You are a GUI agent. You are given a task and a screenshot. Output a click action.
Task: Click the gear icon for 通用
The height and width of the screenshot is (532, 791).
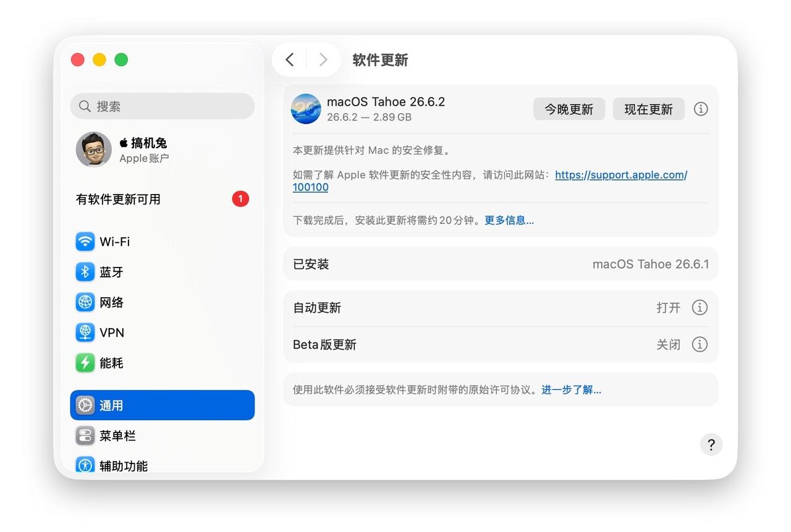pyautogui.click(x=85, y=405)
